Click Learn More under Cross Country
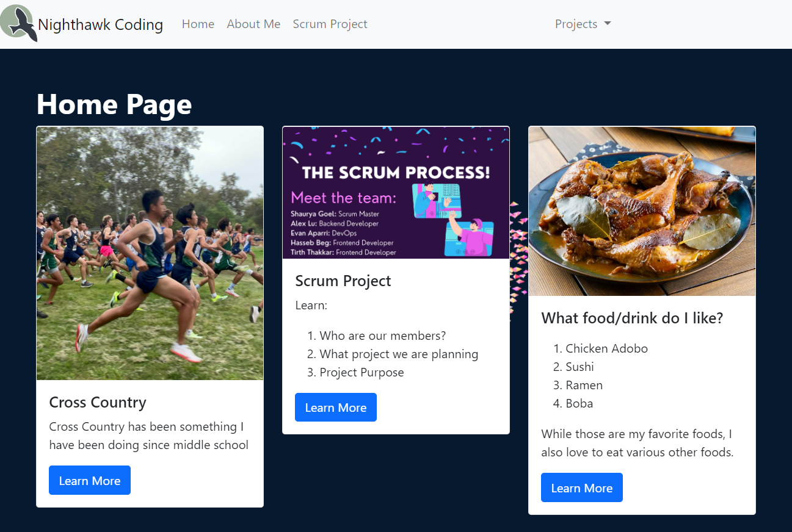792x532 pixels. pyautogui.click(x=89, y=480)
